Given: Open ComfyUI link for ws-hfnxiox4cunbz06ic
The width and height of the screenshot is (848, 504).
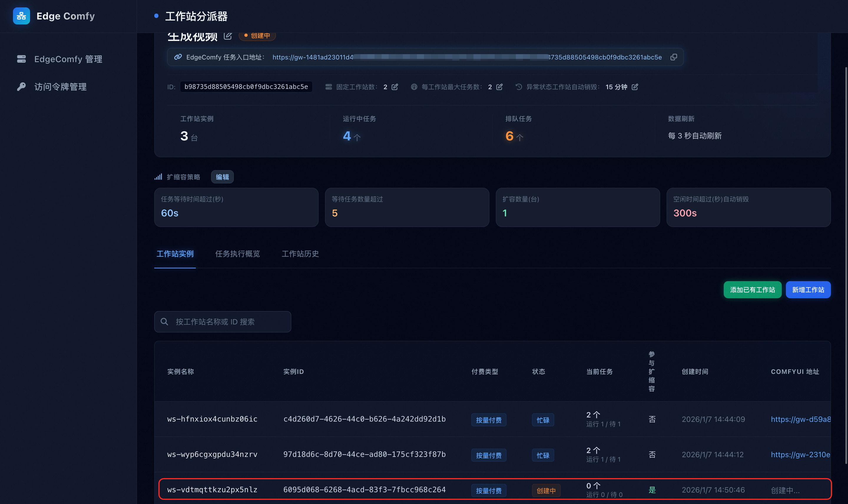Looking at the screenshot, I should coord(800,419).
